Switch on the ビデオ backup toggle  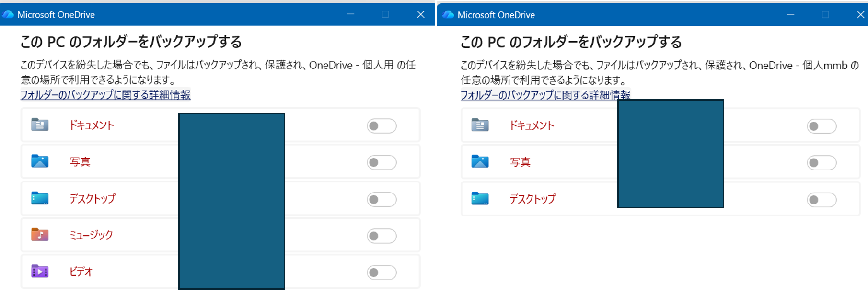pyautogui.click(x=382, y=272)
